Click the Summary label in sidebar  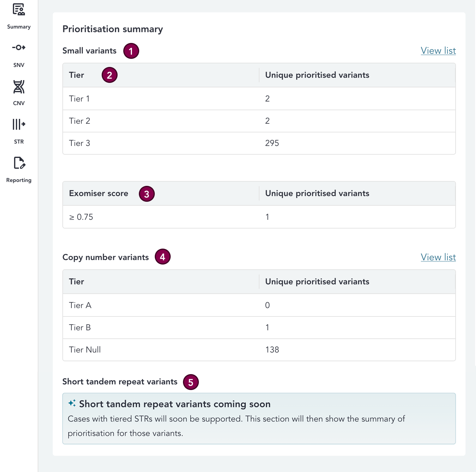point(19,27)
